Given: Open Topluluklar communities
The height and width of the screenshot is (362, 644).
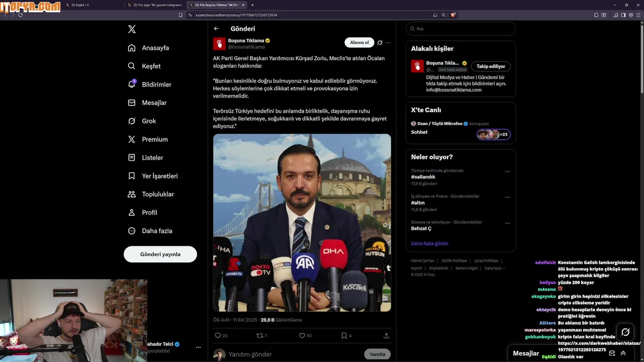Looking at the screenshot, I should pos(151,194).
